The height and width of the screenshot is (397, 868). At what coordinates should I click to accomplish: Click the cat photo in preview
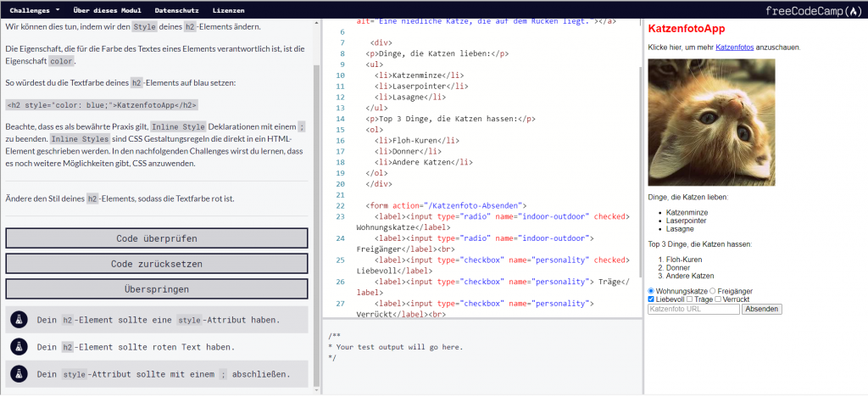pyautogui.click(x=710, y=122)
